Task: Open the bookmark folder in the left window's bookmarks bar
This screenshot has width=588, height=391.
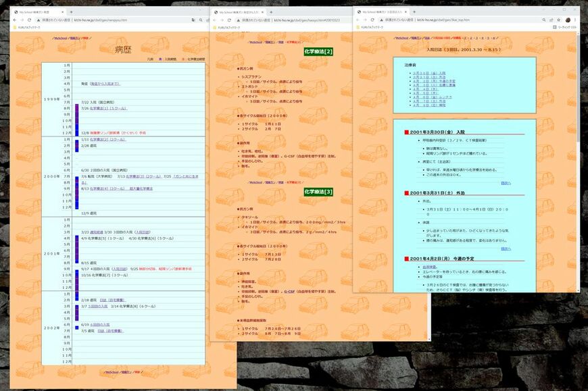Action: pos(26,27)
